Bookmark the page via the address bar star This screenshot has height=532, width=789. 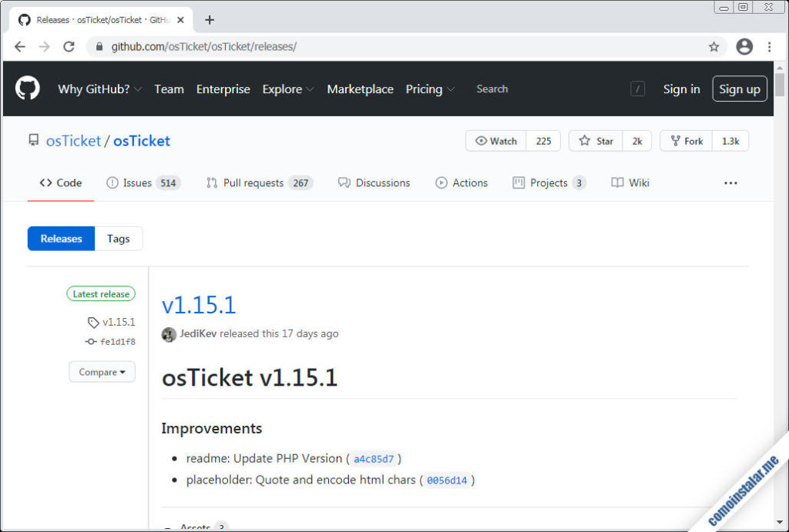714,46
